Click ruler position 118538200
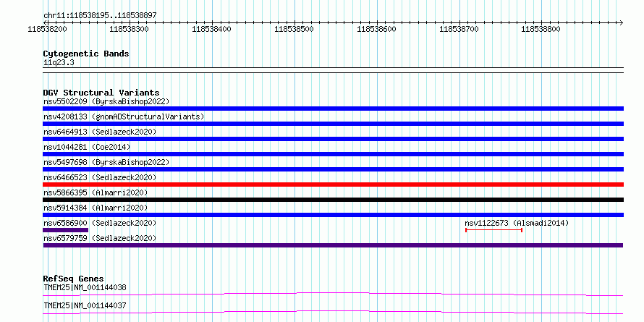Viewport: 644px width, 322px height. click(x=47, y=29)
